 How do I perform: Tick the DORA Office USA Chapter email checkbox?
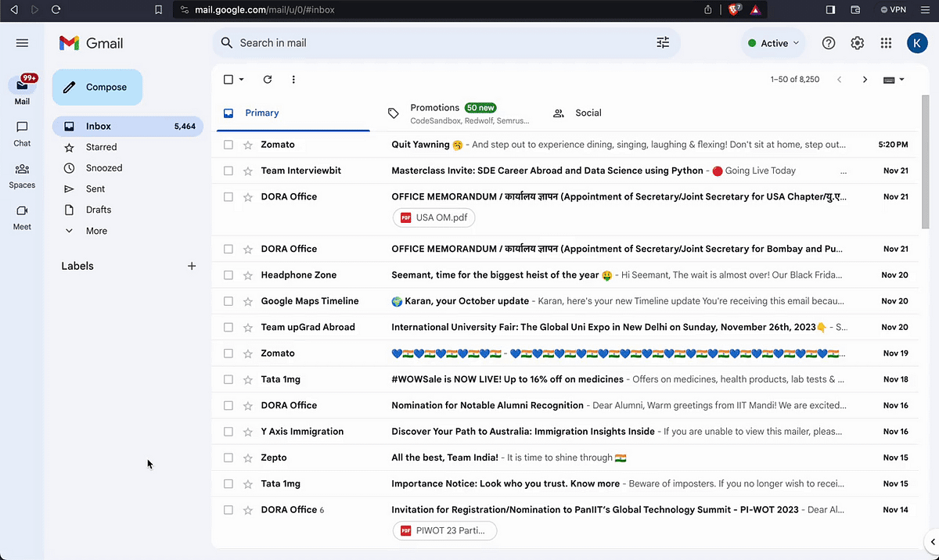coord(228,197)
